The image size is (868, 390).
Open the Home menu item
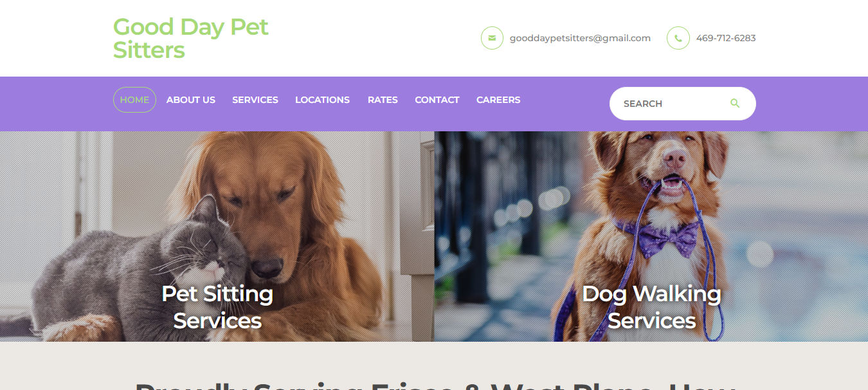tap(134, 100)
